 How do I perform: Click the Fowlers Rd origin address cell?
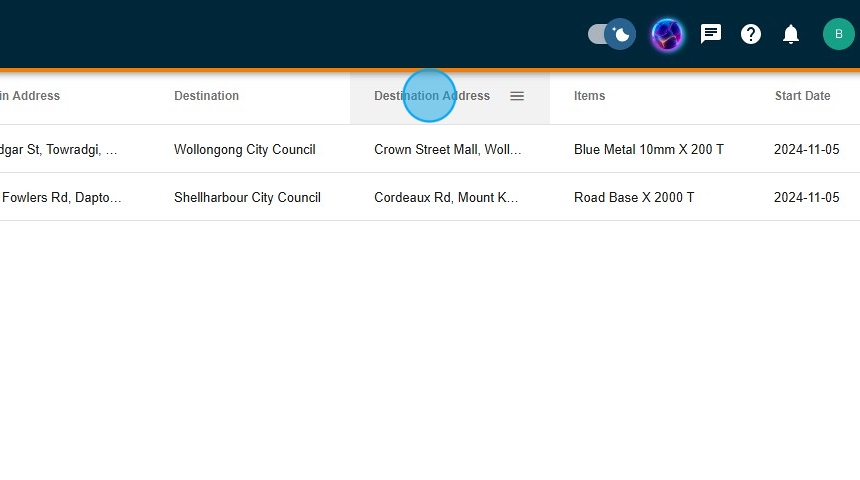point(60,198)
